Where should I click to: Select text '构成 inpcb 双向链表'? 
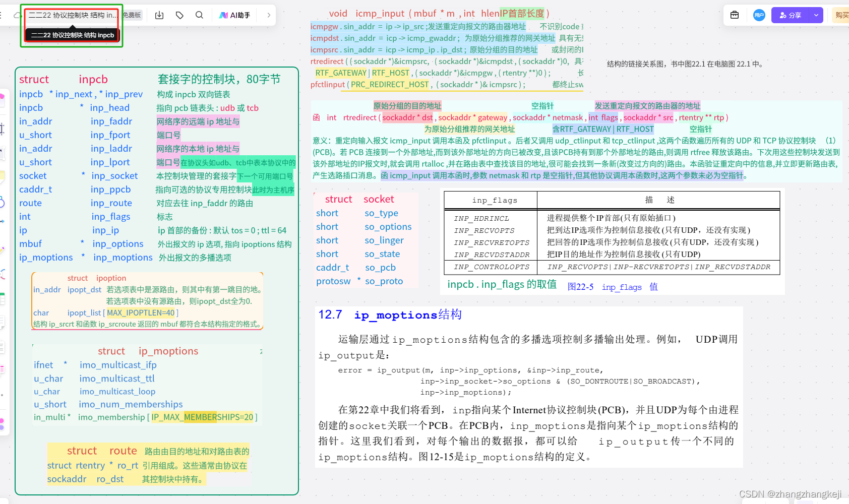pos(194,94)
